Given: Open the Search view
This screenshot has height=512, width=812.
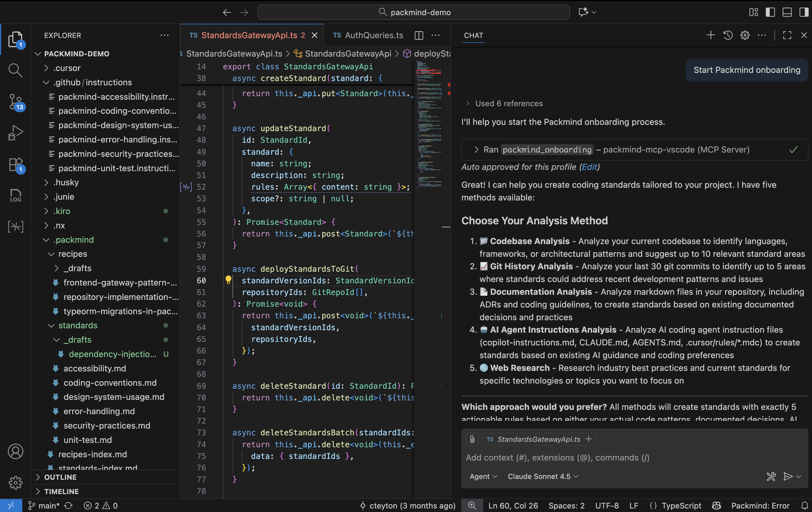Looking at the screenshot, I should pos(15,70).
